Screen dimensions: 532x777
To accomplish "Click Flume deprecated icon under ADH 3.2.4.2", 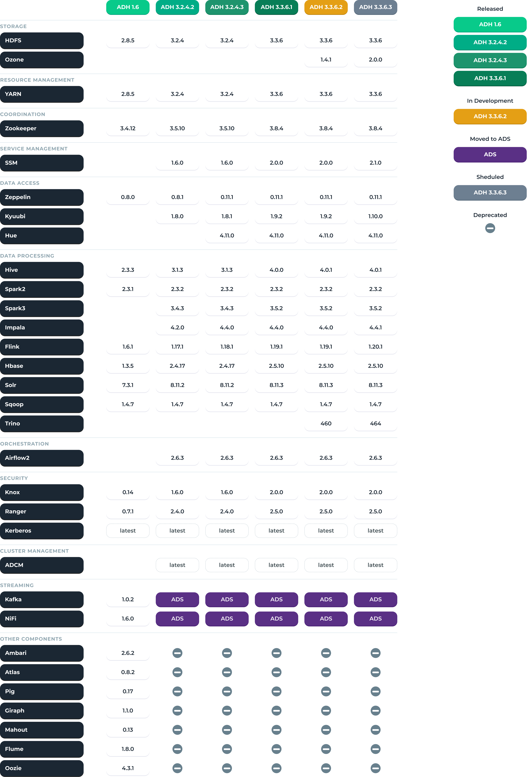I will coord(177,749).
